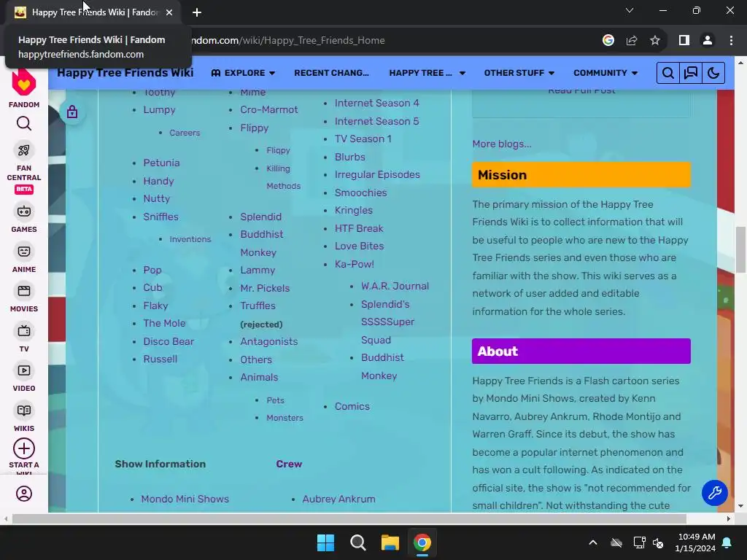Expand the Other Stuff dropdown
The width and height of the screenshot is (747, 560).
click(x=519, y=73)
